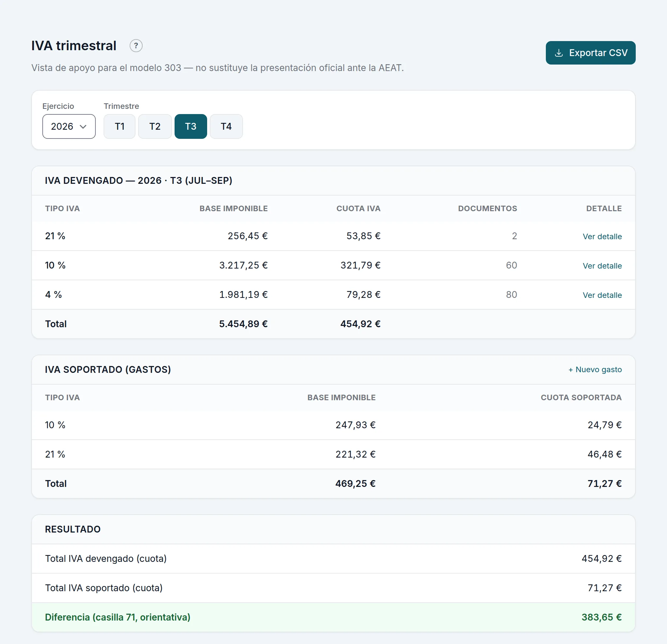Screen dimensions: 667x644
Task: Click the Diferencia (casilla 71, orientativa) label
Action: pyautogui.click(x=117, y=617)
